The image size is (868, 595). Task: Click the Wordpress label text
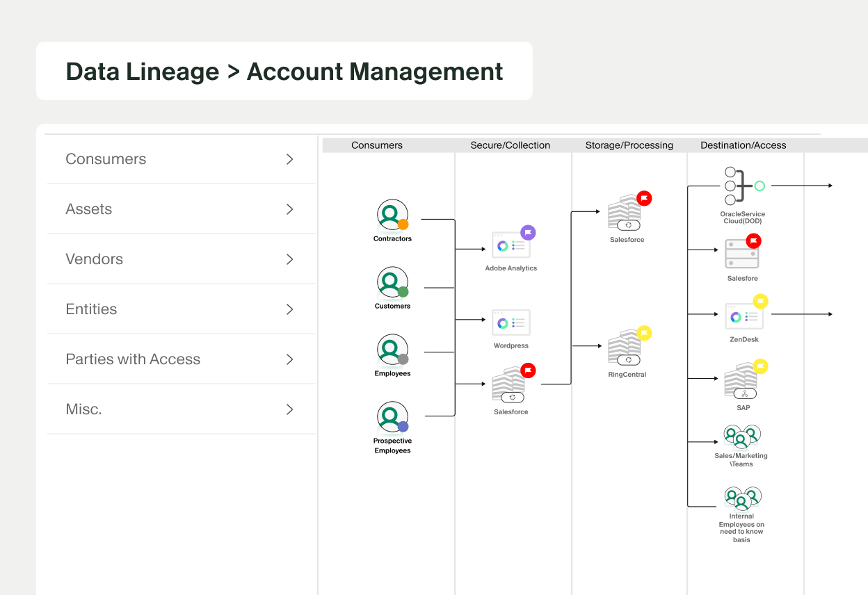tap(511, 346)
